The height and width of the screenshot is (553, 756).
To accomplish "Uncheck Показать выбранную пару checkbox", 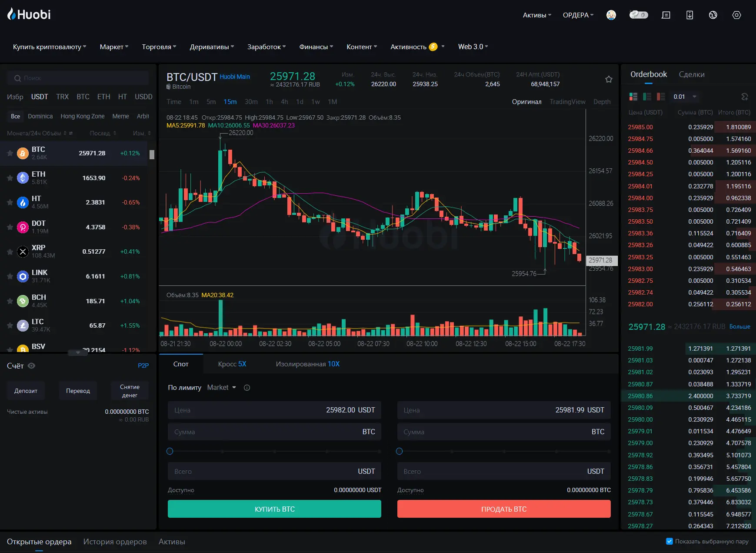I will [x=669, y=541].
